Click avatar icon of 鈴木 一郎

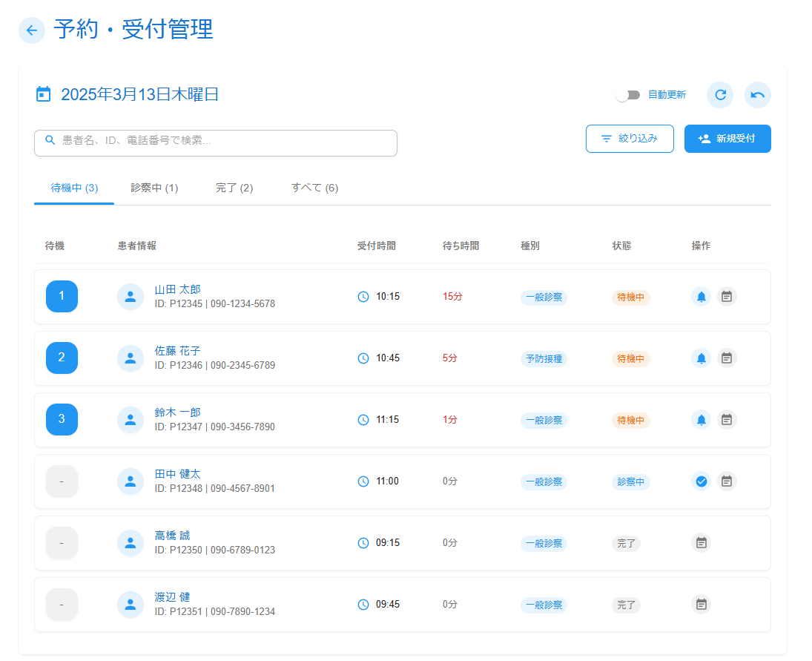(x=131, y=420)
